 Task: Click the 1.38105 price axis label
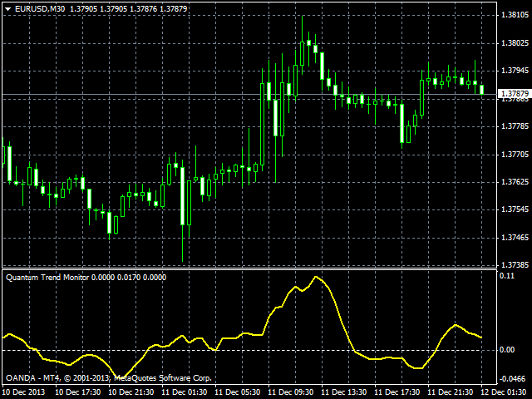click(514, 16)
